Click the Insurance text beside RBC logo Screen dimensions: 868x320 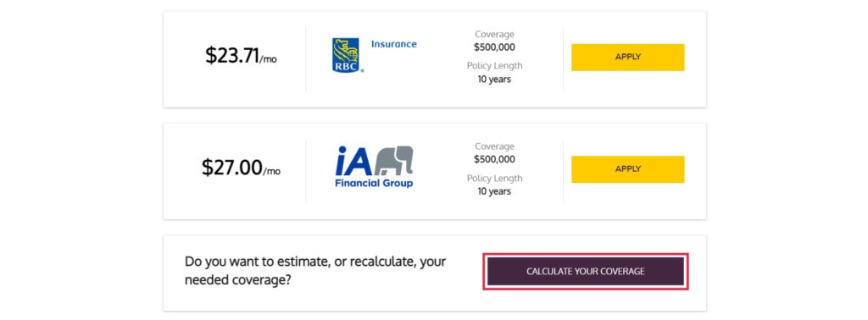tap(393, 44)
